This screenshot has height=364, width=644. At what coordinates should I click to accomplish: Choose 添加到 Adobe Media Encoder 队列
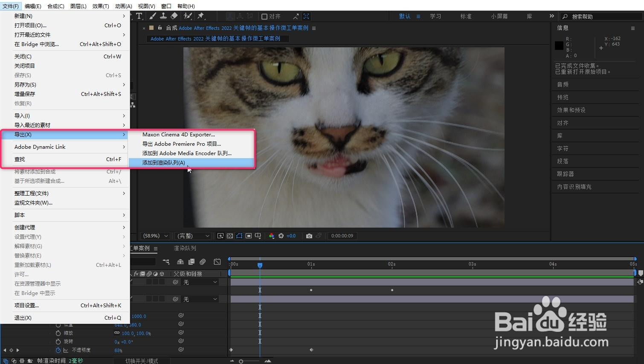click(191, 153)
